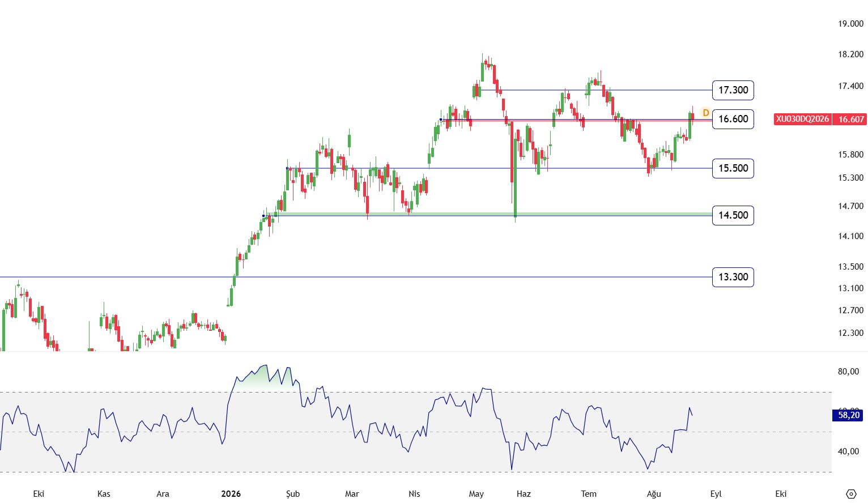This screenshot has width=868, height=503.
Task: Click the orange D event marker
Action: point(706,113)
